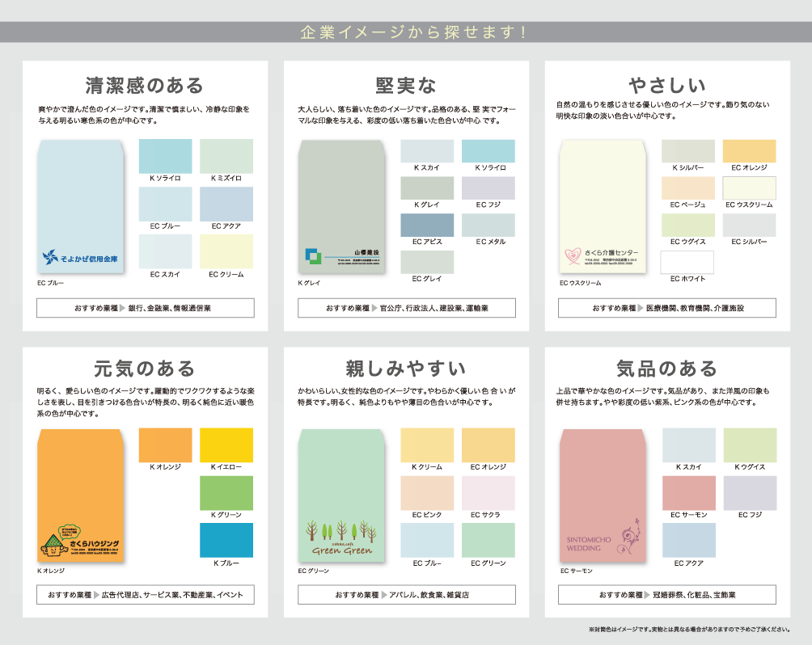Image resolution: width=812 pixels, height=645 pixels.
Task: Choose the K イエロー yellow swatch
Action: (x=226, y=445)
